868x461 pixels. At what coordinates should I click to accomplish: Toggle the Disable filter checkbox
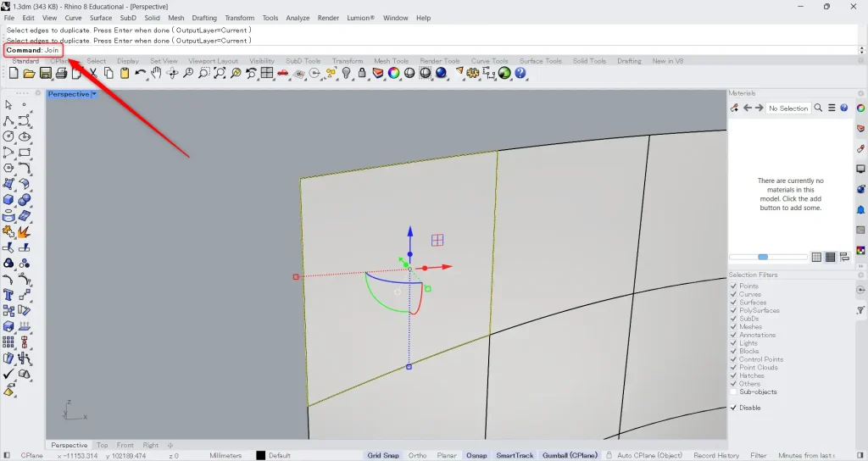(x=733, y=408)
